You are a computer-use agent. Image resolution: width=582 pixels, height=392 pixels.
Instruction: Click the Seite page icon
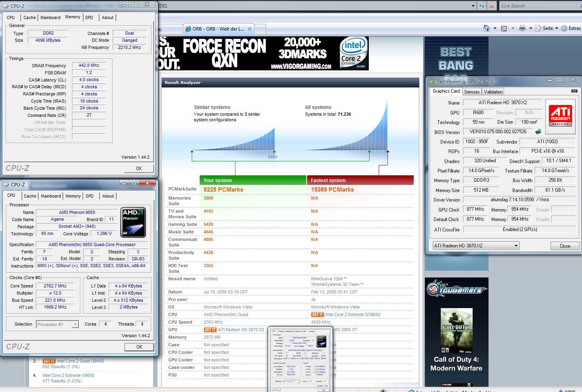tap(538, 28)
